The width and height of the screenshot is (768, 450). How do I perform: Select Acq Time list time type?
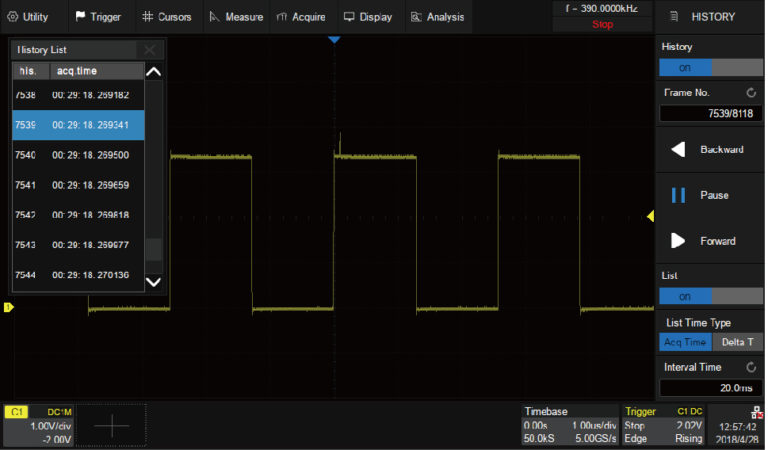(x=685, y=342)
